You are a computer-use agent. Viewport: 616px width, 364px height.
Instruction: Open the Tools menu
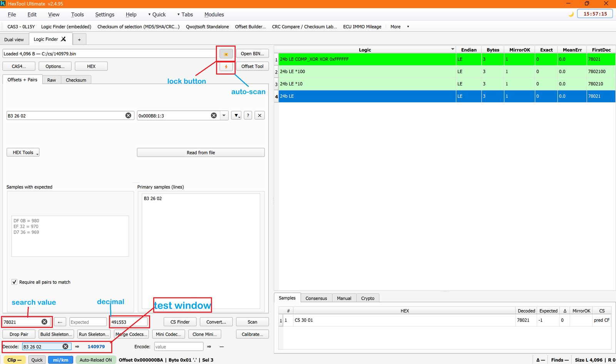pos(77,15)
